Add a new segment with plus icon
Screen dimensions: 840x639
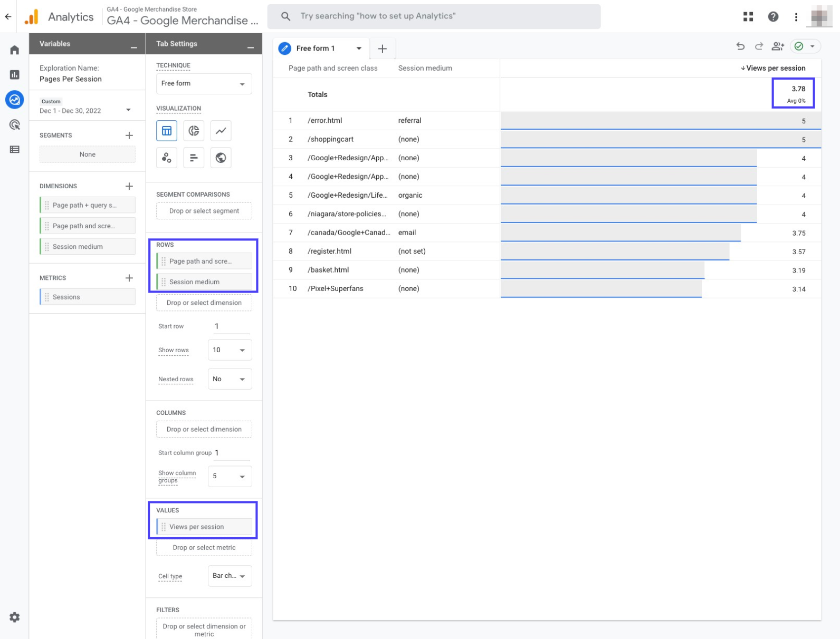tap(129, 135)
